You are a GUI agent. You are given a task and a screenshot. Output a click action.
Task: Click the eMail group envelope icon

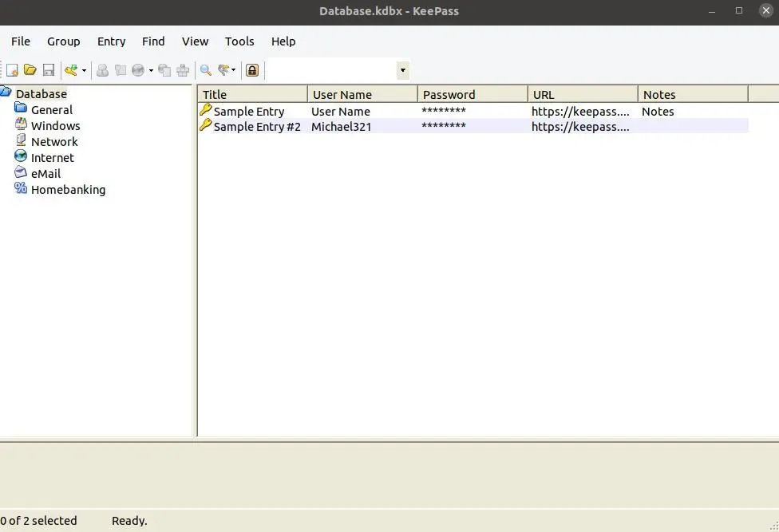21,171
